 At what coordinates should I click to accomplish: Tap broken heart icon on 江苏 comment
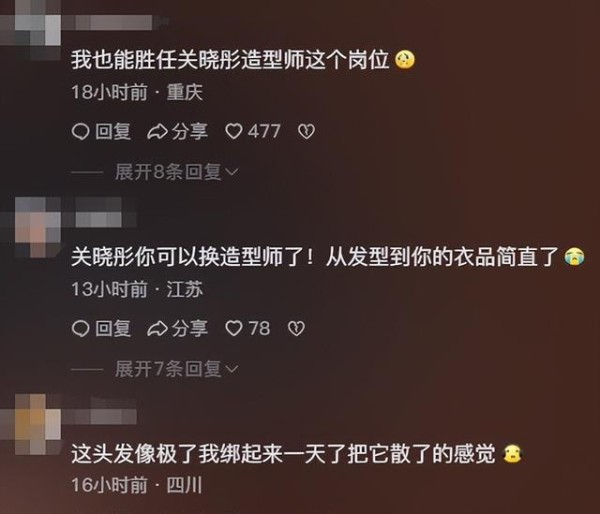point(296,328)
